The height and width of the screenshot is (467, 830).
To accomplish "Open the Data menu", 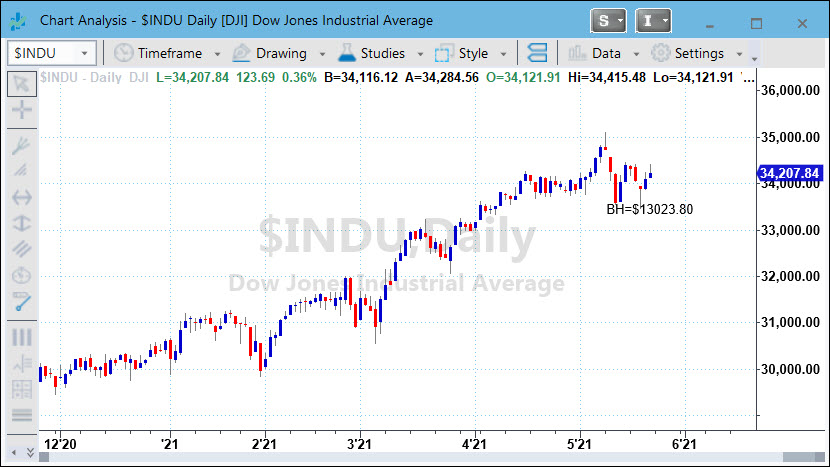I will point(606,53).
